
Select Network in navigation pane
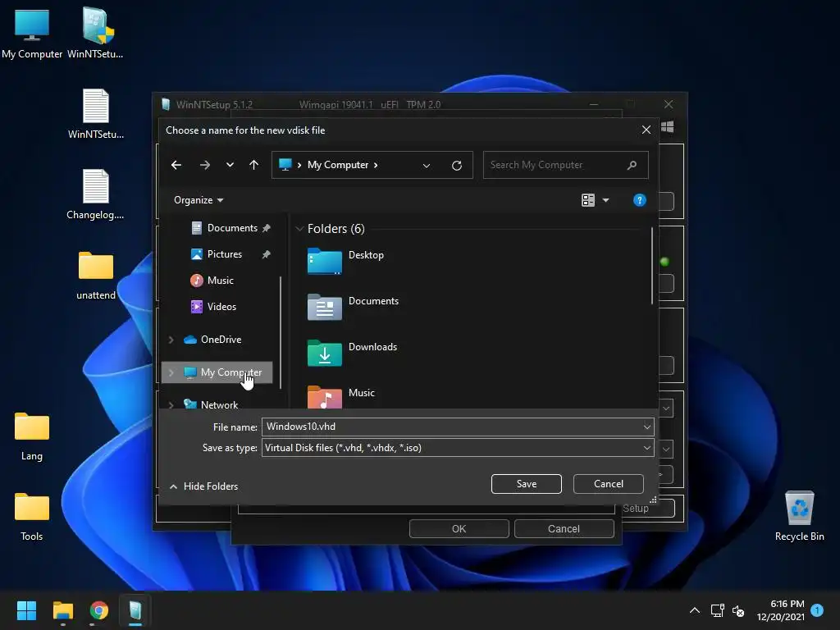click(x=212, y=405)
